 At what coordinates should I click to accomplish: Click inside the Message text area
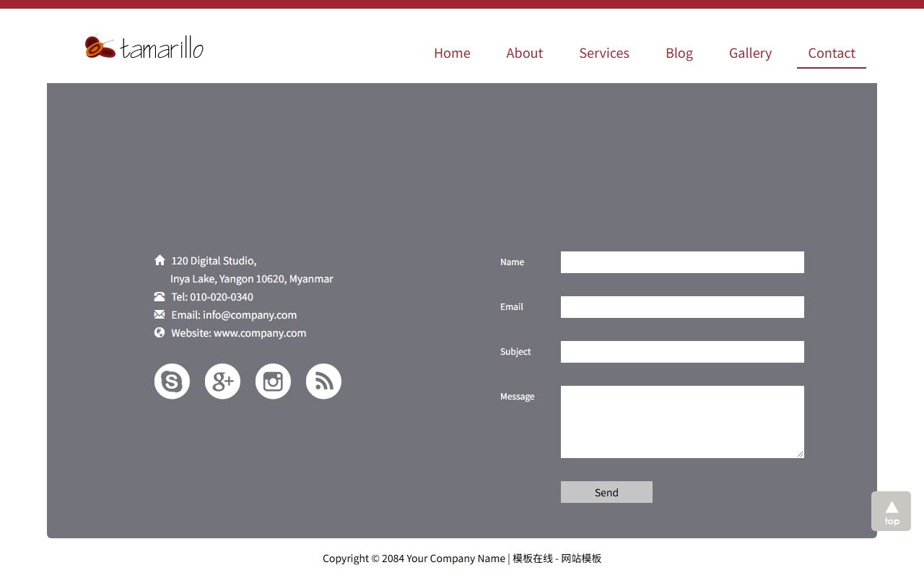coord(682,422)
